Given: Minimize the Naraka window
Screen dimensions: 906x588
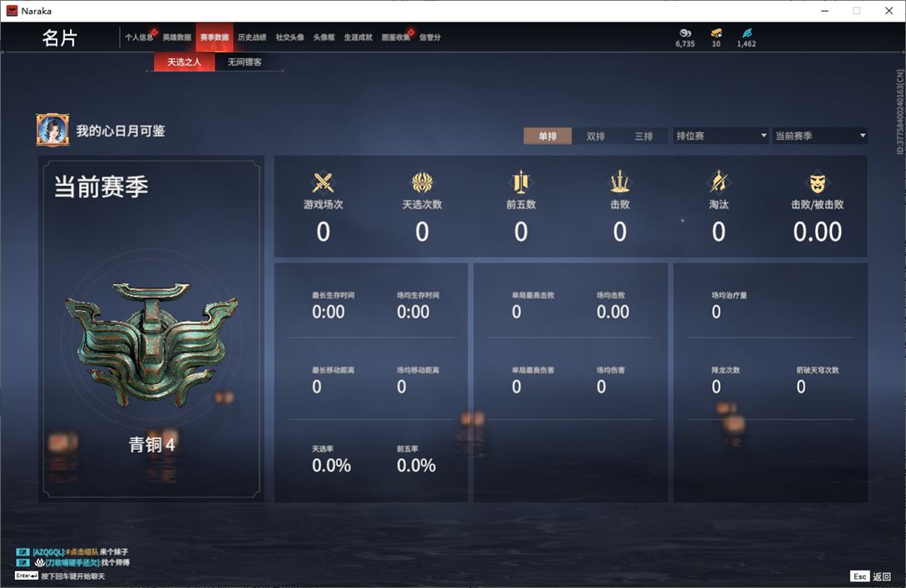Looking at the screenshot, I should pos(824,11).
